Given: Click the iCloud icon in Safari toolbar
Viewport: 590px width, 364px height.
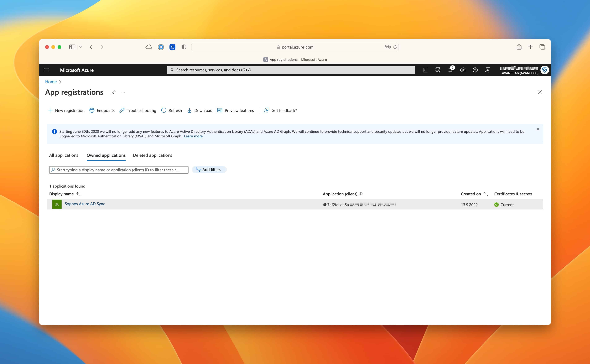Looking at the screenshot, I should click(x=149, y=47).
